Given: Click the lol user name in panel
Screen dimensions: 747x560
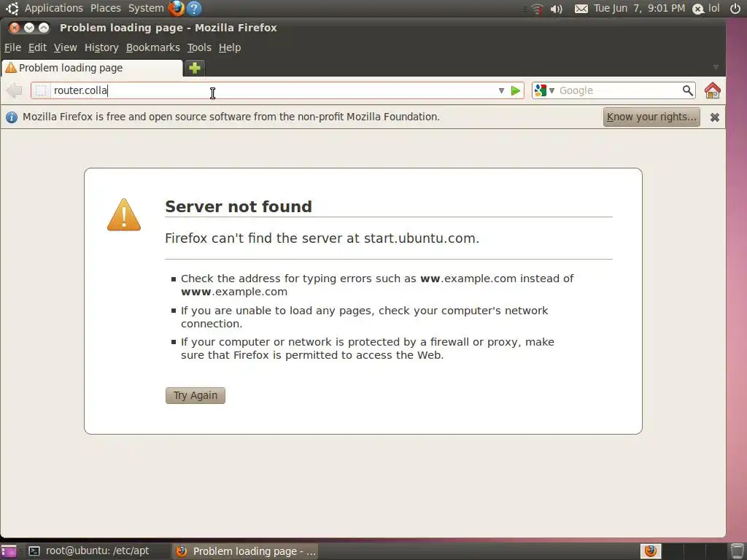Looking at the screenshot, I should point(713,8).
